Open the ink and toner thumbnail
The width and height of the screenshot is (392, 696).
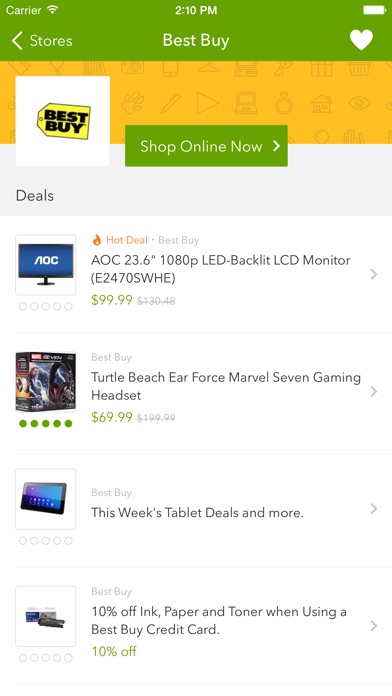(x=46, y=616)
